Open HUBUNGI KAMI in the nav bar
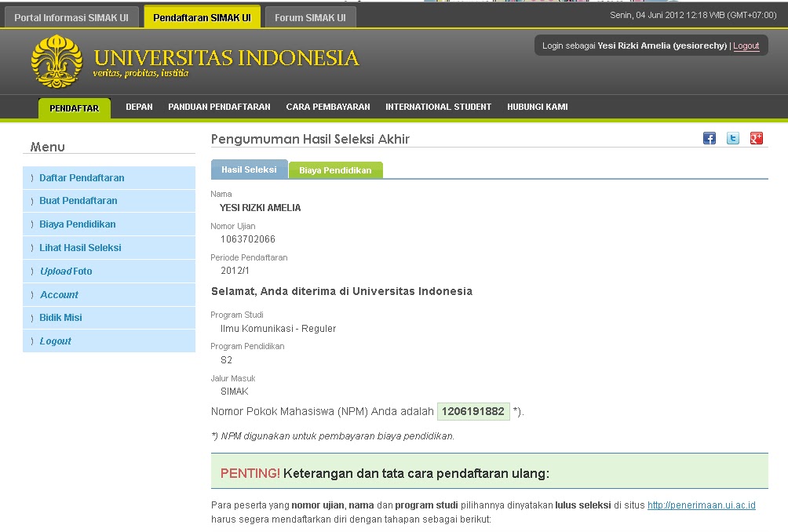Viewport: 788px width, 532px height. [537, 107]
